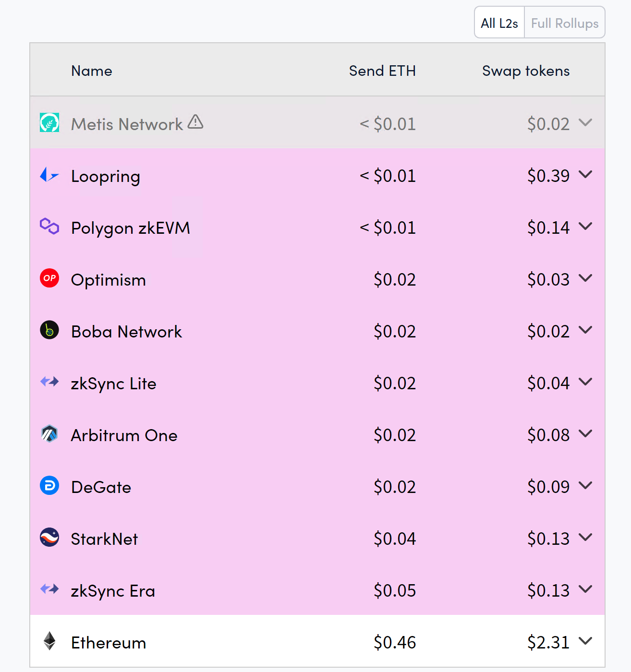631x672 pixels.
Task: Click the Arbitrum One logo icon
Action: point(49,434)
